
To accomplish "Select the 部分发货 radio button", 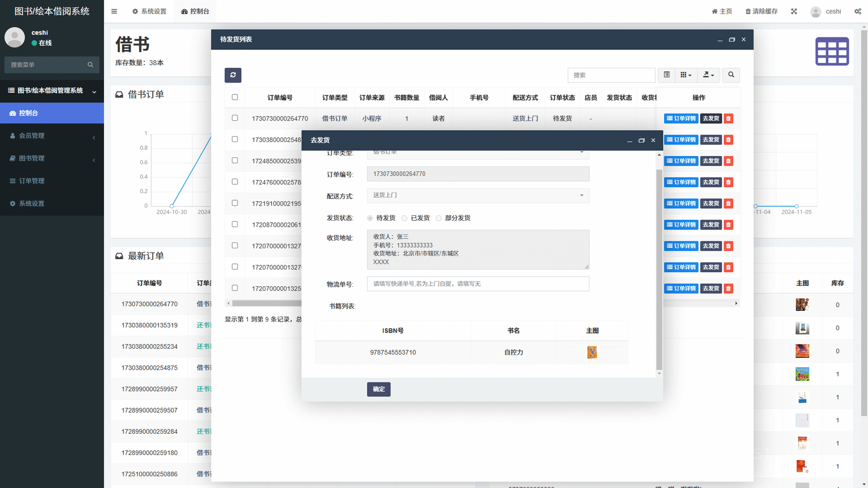I will 439,218.
